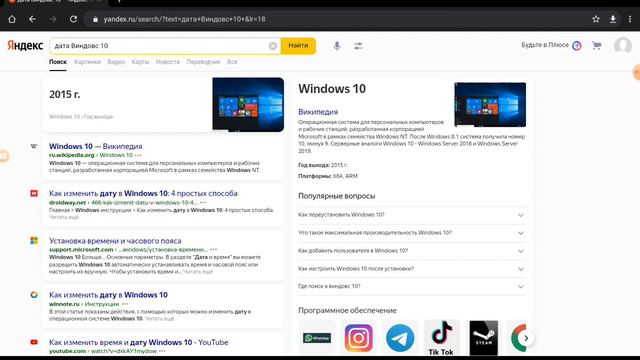This screenshot has width=640, height=360.
Task: Reload the page with the refresh icon
Action: [73, 19]
